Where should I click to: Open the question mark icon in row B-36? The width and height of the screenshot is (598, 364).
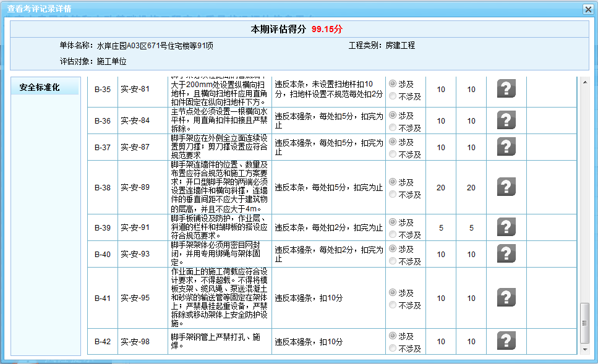tap(506, 120)
